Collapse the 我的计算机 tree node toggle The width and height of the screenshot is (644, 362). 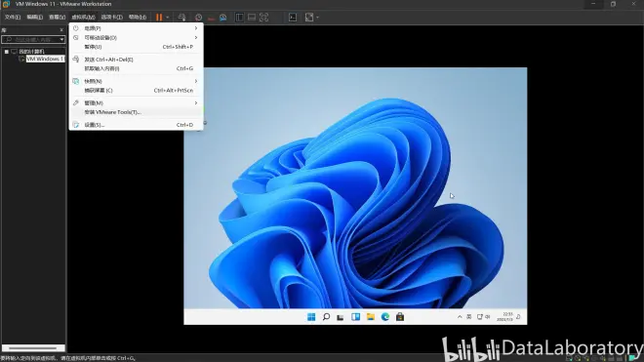point(7,52)
